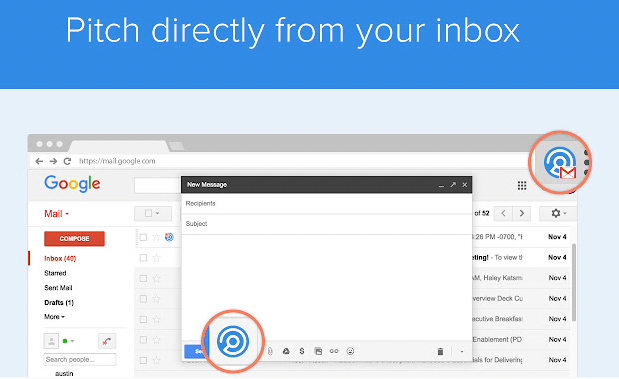Check the fourth email's checkbox
The image size is (619, 379).
(x=143, y=299)
